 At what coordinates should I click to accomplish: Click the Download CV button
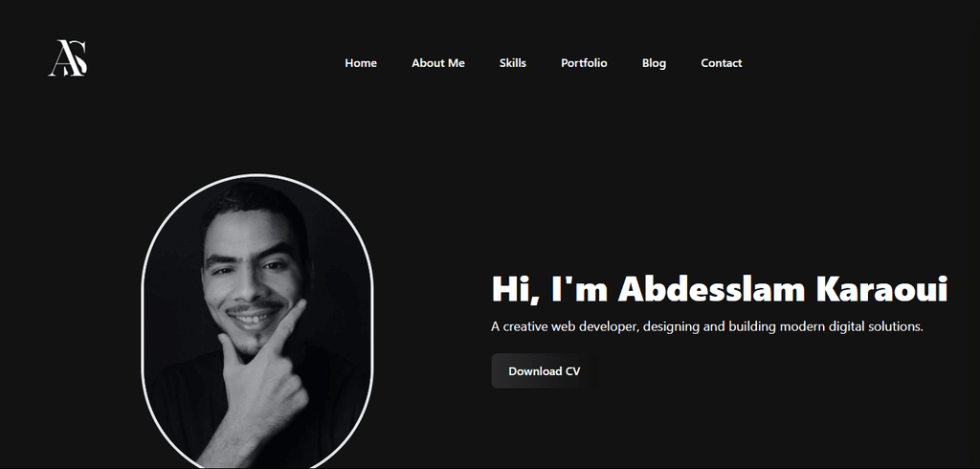tap(544, 370)
